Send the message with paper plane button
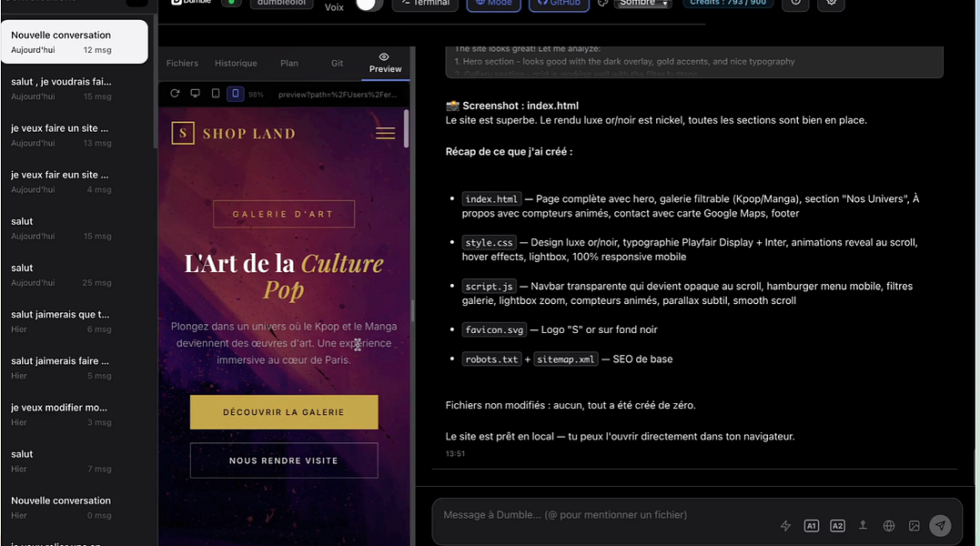 tap(940, 525)
